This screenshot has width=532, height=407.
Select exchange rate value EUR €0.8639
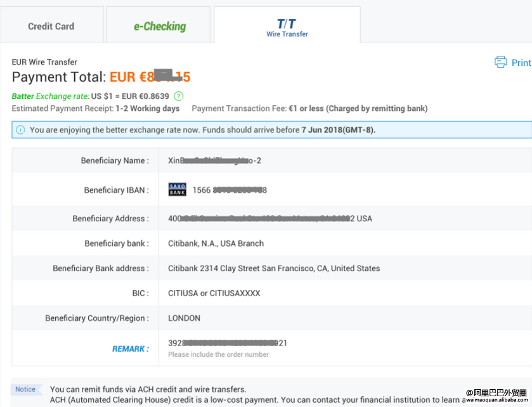(x=145, y=96)
